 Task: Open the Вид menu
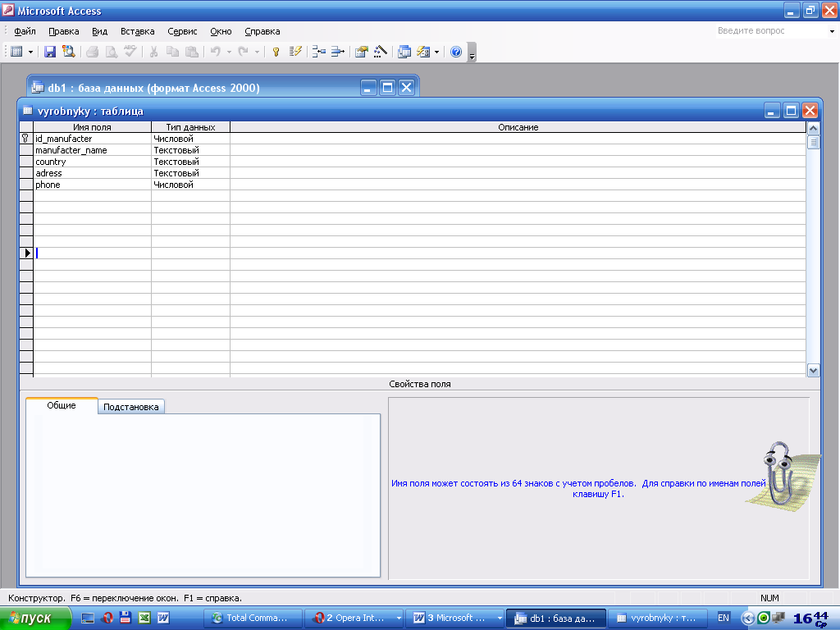pos(99,31)
